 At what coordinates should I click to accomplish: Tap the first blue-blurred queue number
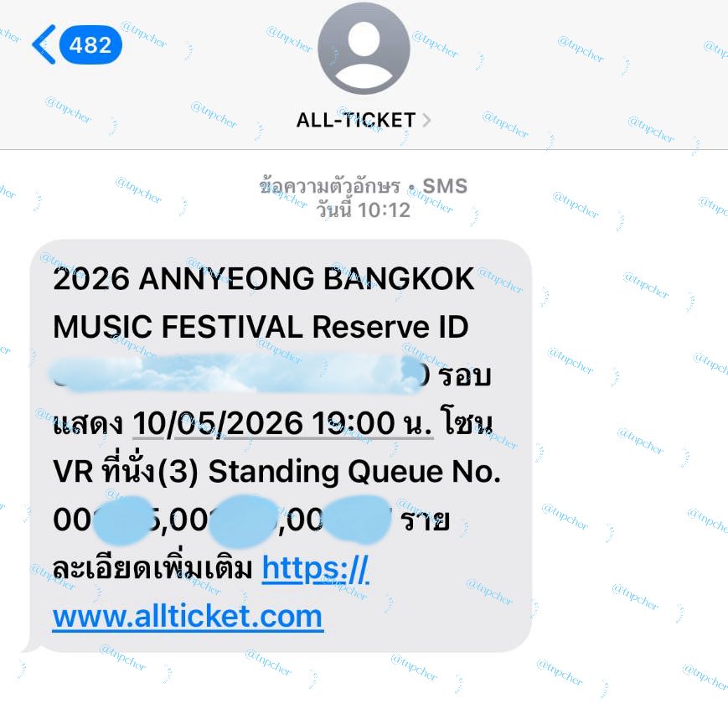click(x=123, y=520)
